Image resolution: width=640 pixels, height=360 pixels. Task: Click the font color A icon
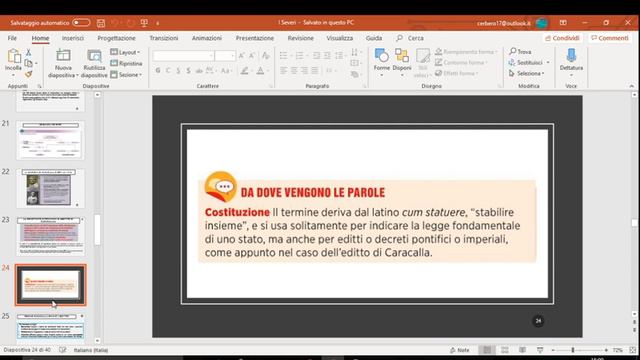coord(260,71)
